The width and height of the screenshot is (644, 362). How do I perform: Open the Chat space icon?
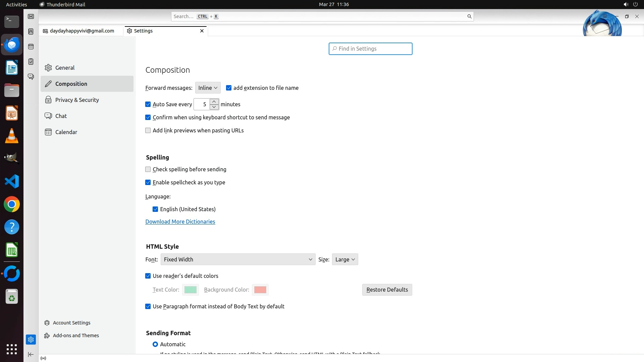31,77
